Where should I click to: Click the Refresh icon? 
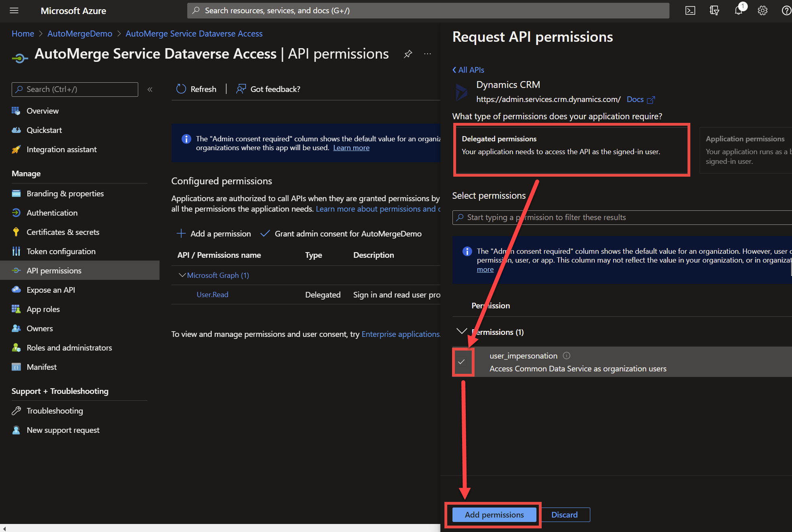pos(181,89)
